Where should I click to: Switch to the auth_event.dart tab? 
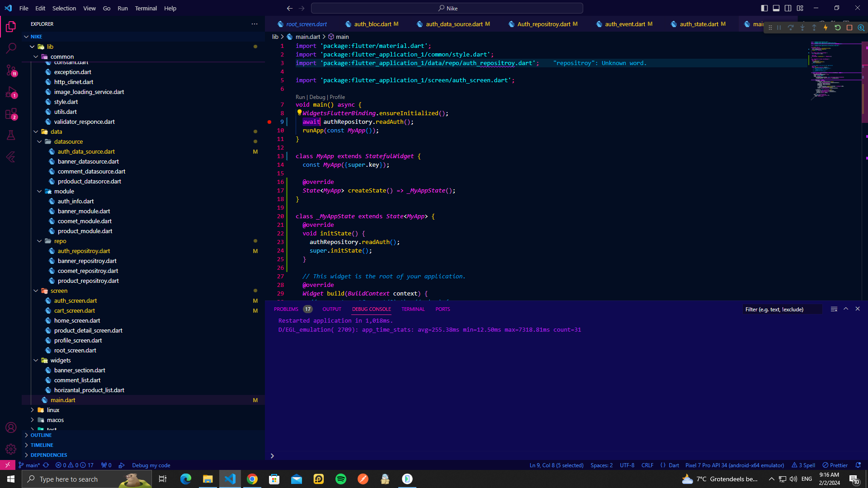[624, 24]
